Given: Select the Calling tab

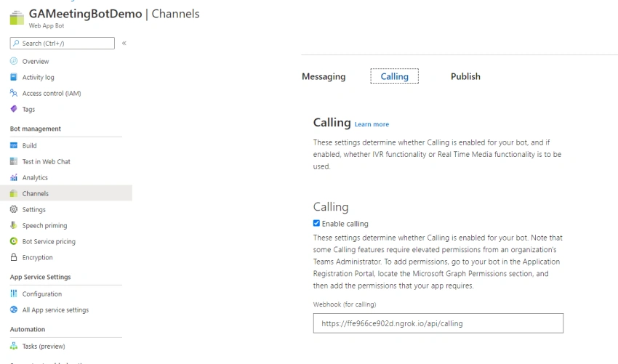Looking at the screenshot, I should click(395, 76).
